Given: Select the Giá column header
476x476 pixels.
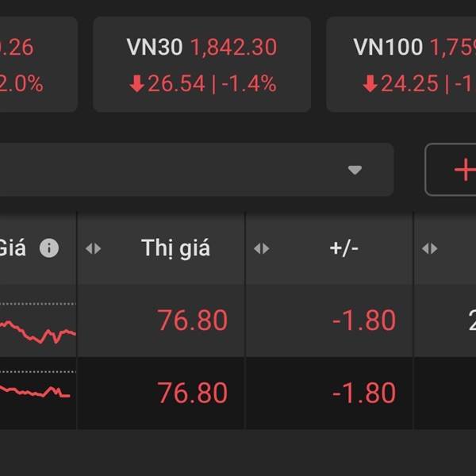Looking at the screenshot, I should pos(11,248).
